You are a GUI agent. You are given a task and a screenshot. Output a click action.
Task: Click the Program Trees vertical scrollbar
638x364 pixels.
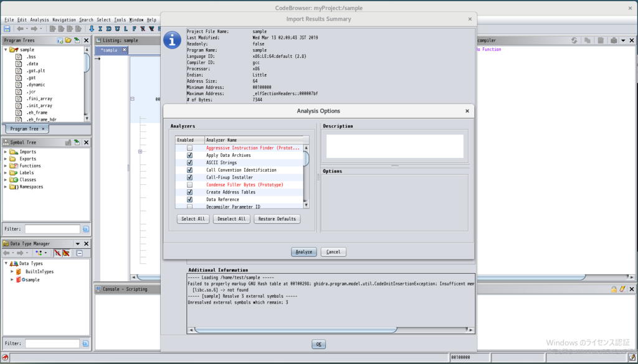coord(87,83)
